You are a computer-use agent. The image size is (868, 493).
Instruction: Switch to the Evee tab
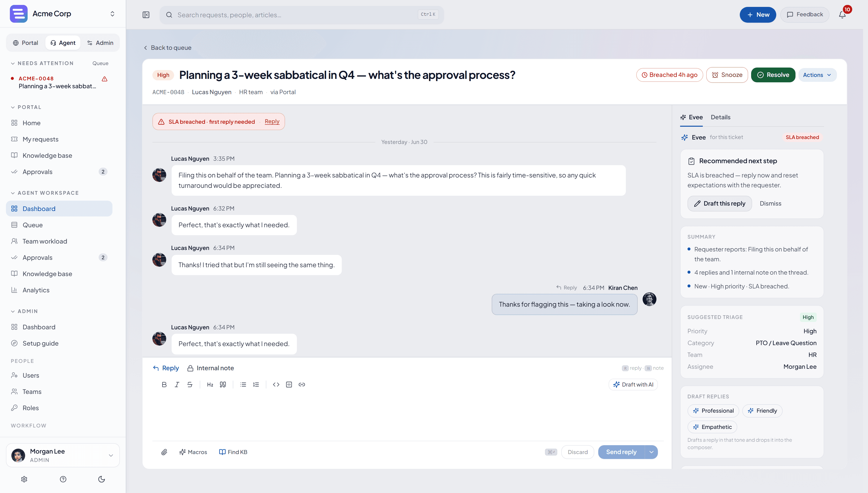click(x=691, y=117)
